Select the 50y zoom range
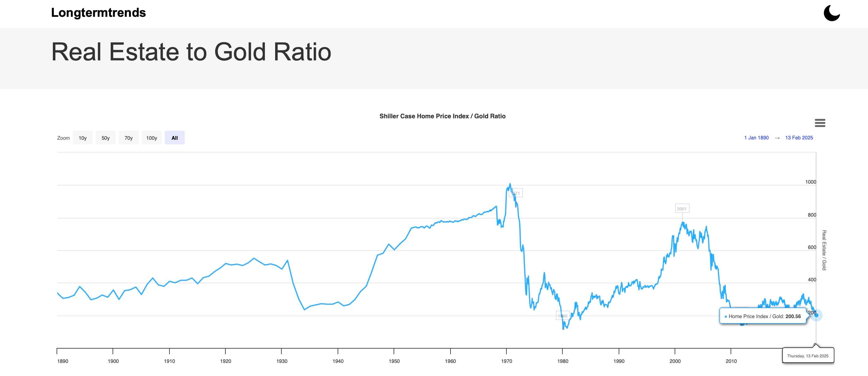Image resolution: width=868 pixels, height=376 pixels. [105, 138]
